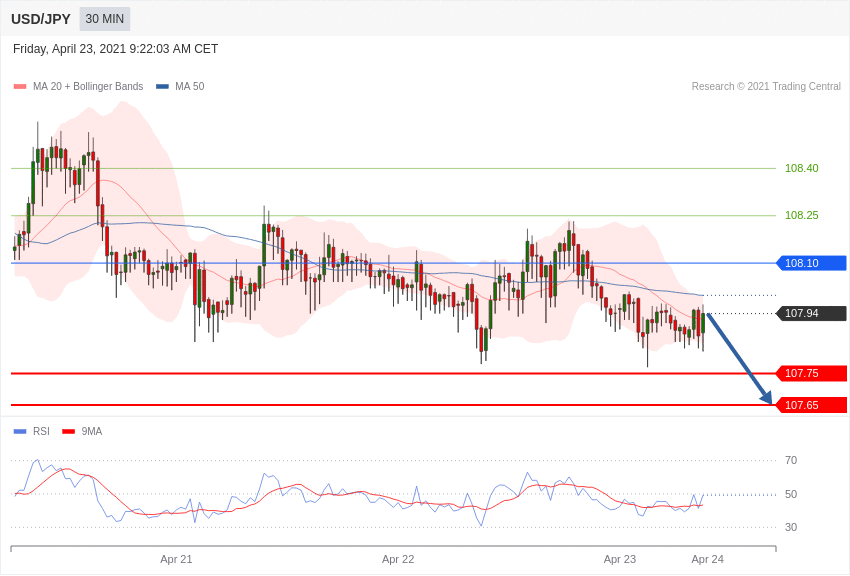Click the blue 108.10 pivot price tag
The image size is (850, 576).
pos(812,263)
